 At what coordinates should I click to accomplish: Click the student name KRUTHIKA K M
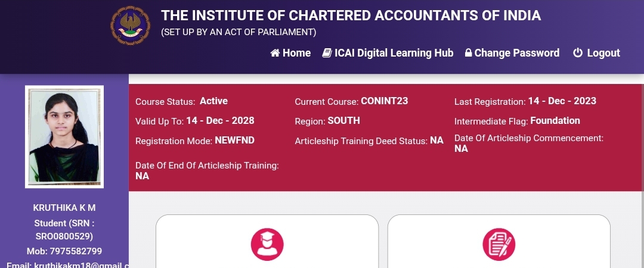tap(64, 208)
